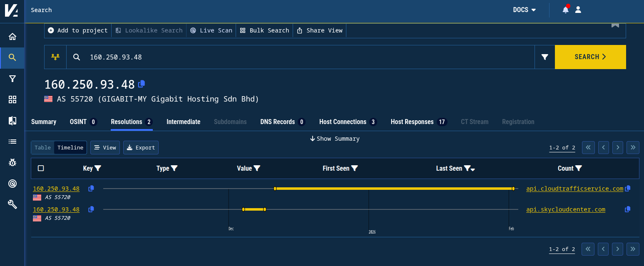Screen dimensions: 644x266
Task: Switch to the Host Responses tab
Action: tap(413, 122)
